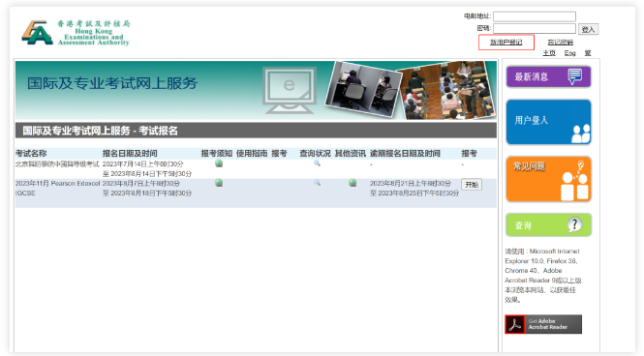644x356 pixels.
Task: Open exam notes globe icon for Pearson Edexcel IGCSE row
Action: pyautogui.click(x=219, y=183)
